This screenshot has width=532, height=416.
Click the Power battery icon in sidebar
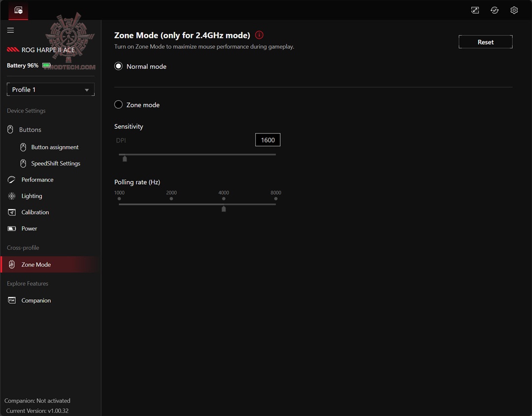pos(11,228)
